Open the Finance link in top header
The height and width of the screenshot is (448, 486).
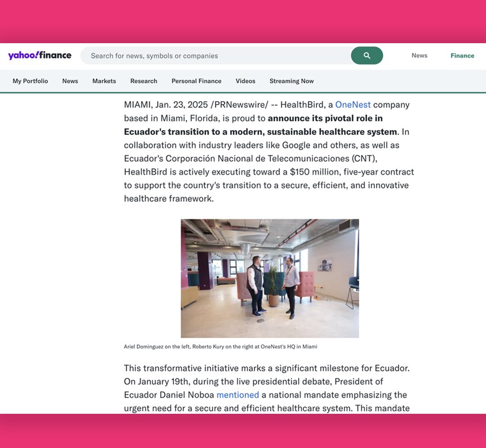click(x=462, y=56)
